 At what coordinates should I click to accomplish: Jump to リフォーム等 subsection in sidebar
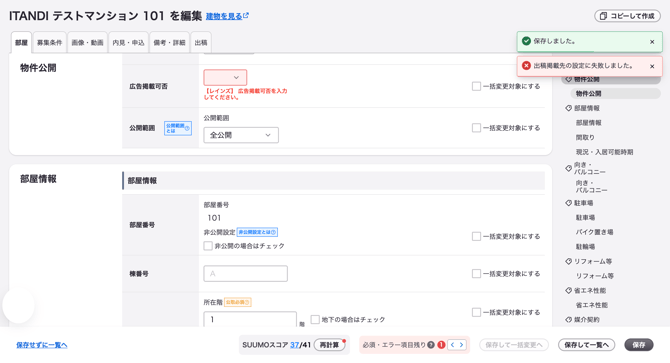point(594,275)
